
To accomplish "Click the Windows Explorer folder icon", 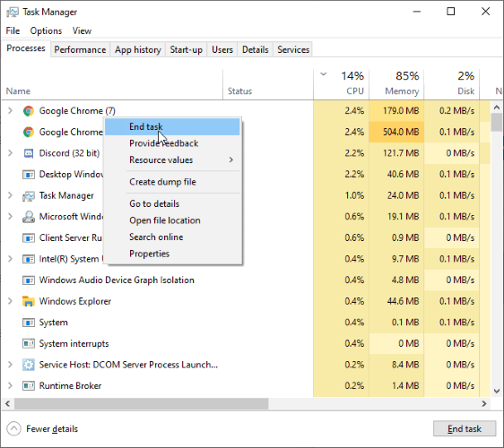I will coord(29,301).
